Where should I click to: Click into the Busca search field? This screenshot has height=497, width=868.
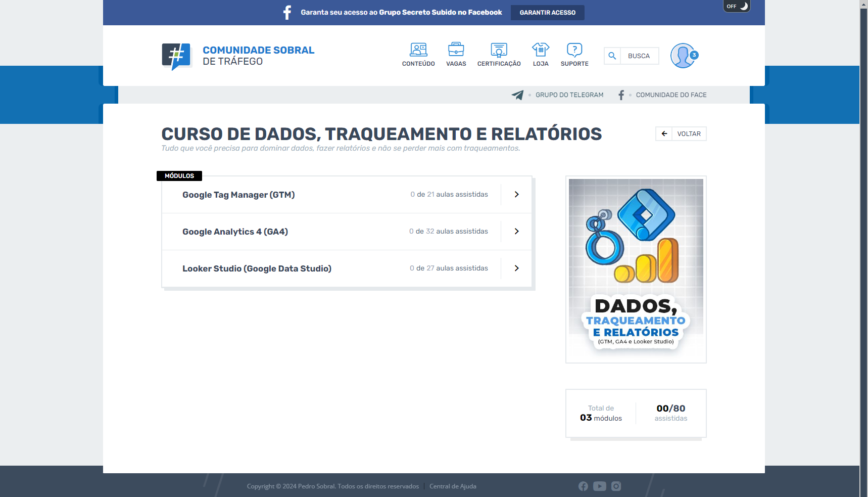639,56
